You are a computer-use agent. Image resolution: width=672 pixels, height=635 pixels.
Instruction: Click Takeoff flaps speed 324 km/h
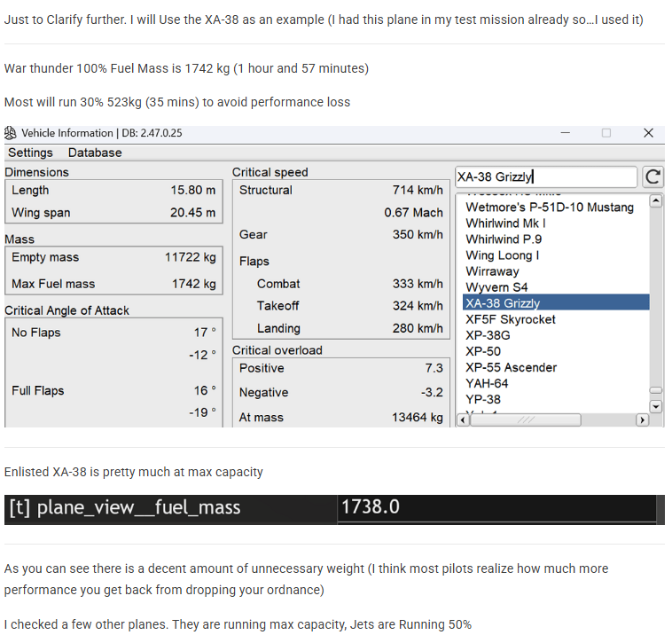click(x=418, y=306)
